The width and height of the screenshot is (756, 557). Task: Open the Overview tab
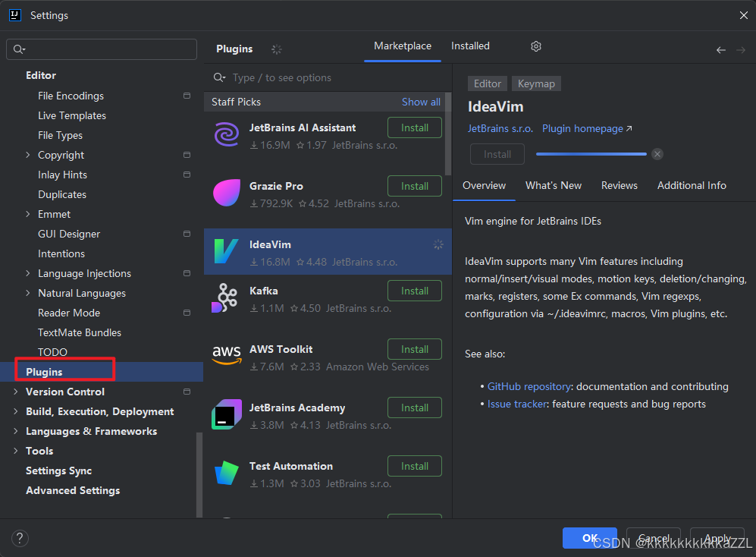pyautogui.click(x=484, y=185)
